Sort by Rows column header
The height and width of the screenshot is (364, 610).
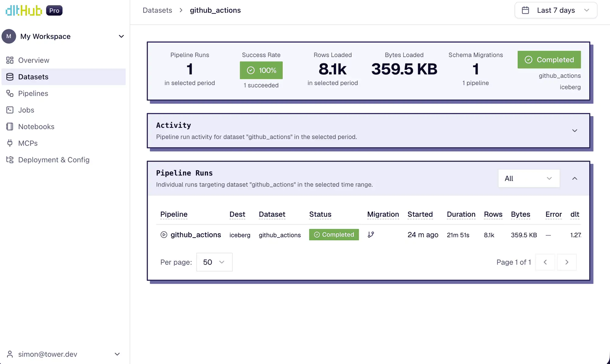[493, 214]
